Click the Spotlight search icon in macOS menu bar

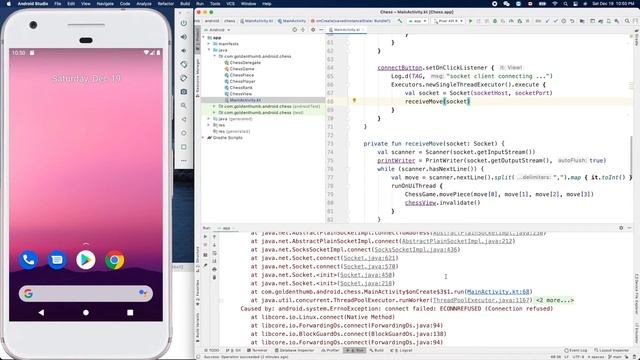click(566, 4)
